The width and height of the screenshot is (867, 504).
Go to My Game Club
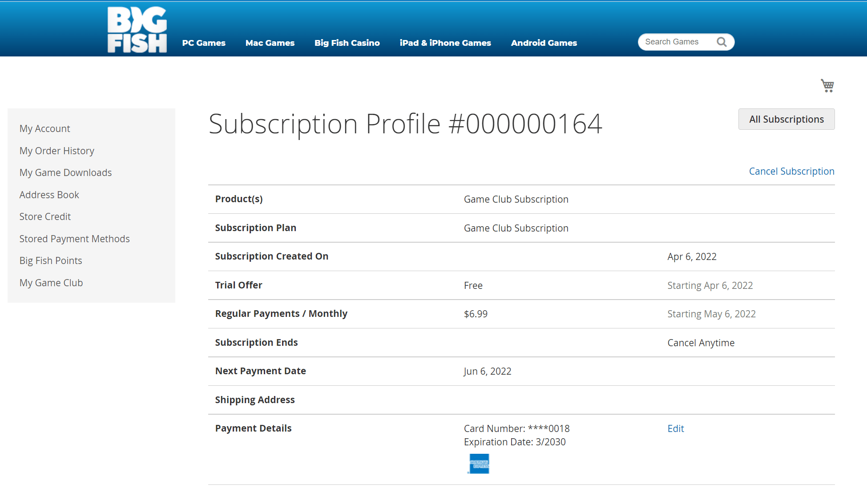[51, 283]
